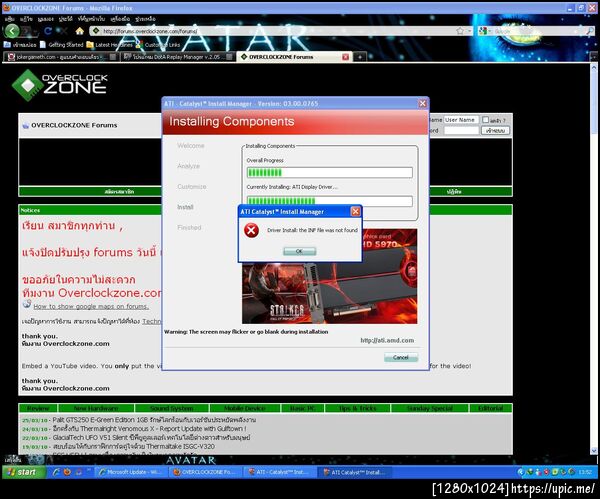The height and width of the screenshot is (499, 600).
Task: Select the Sound System section tab
Action: (172, 408)
